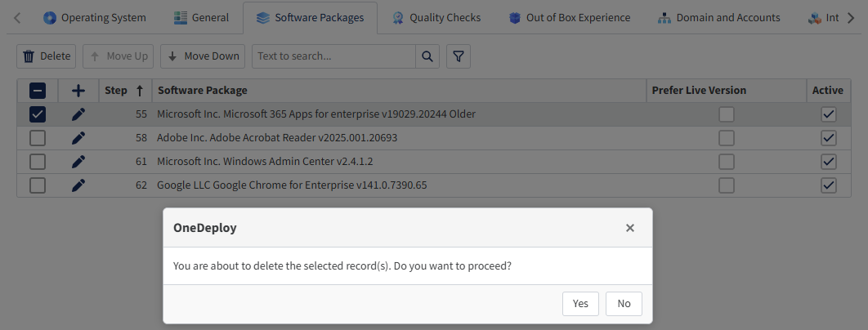Edit the Microsoft 365 Apps row pencil
This screenshot has height=330, width=868.
pyautogui.click(x=78, y=114)
